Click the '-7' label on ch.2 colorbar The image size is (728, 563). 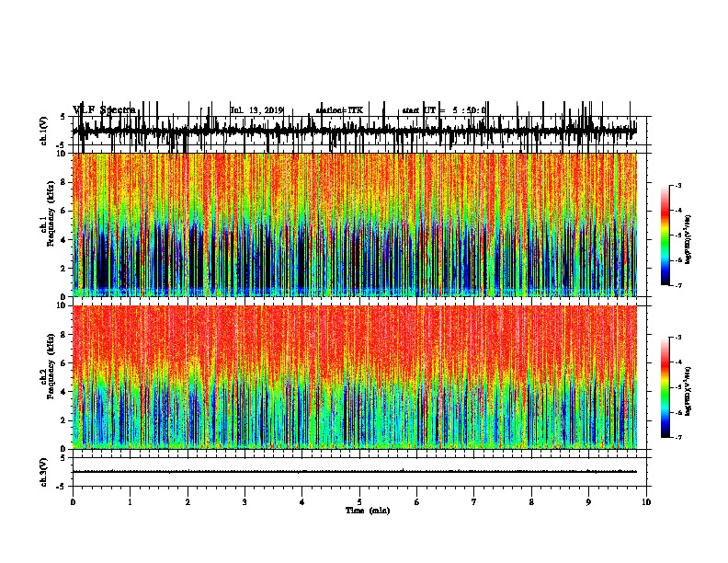678,438
